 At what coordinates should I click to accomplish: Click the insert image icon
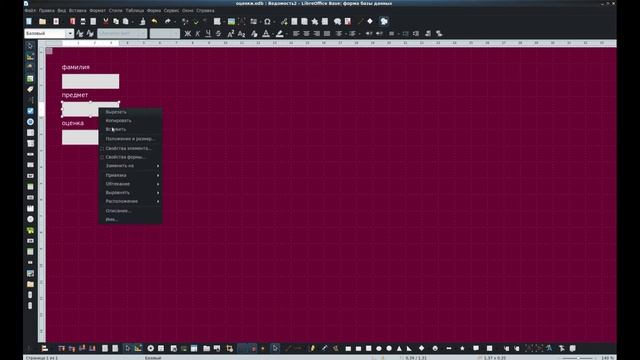click(231, 21)
